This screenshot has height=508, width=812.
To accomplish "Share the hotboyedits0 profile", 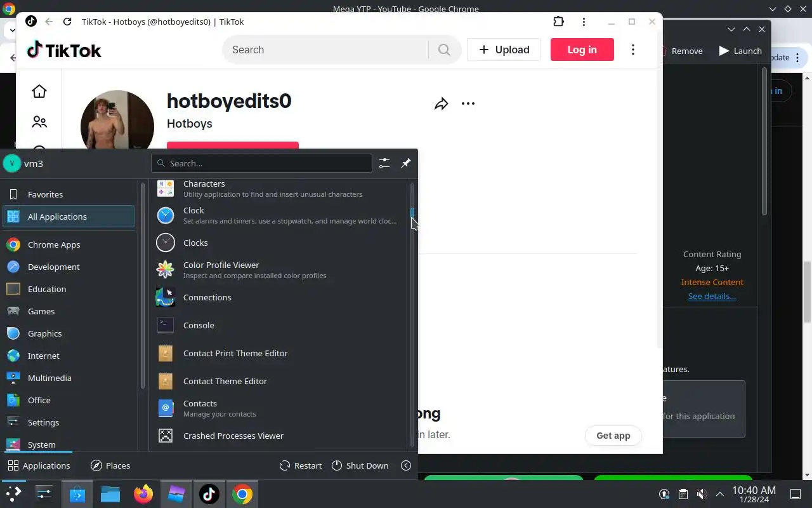I will 441,104.
